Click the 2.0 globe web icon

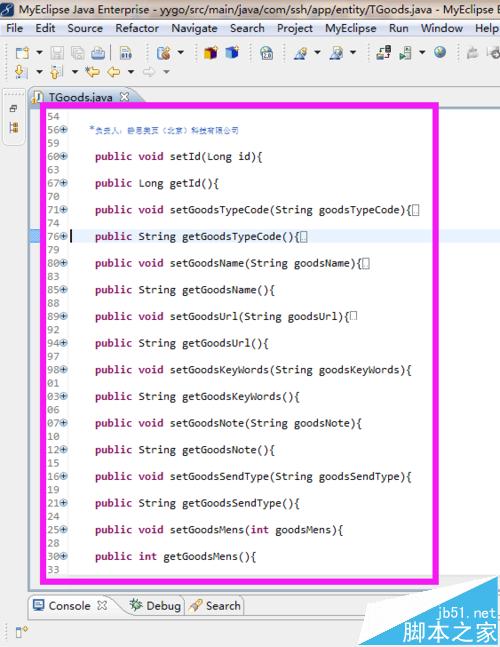click(267, 53)
